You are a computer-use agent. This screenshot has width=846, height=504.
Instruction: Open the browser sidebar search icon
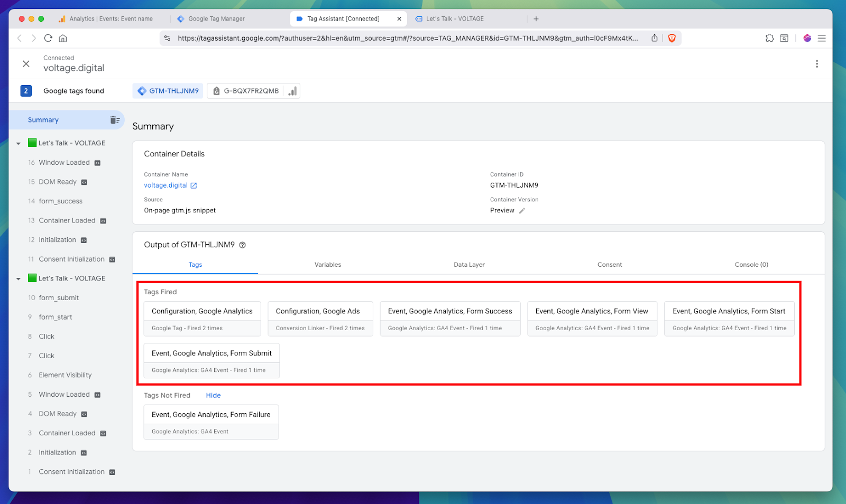(x=784, y=38)
